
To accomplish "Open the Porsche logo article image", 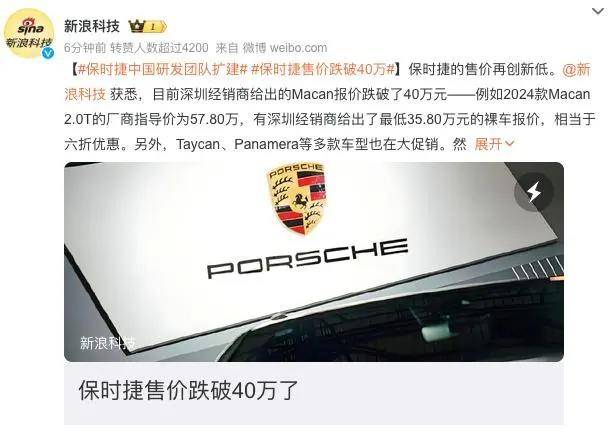I will click(x=314, y=262).
